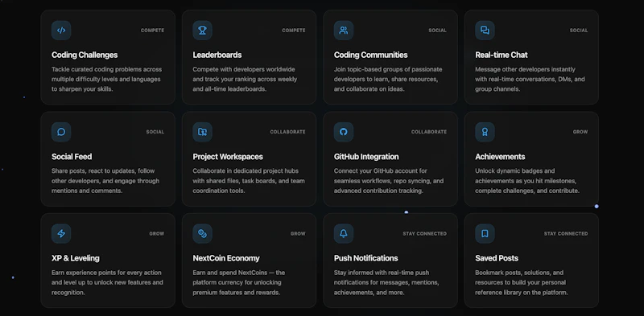The width and height of the screenshot is (644, 316).
Task: Click the chat bubbles icon for Real-time Chat
Action: [x=485, y=31]
